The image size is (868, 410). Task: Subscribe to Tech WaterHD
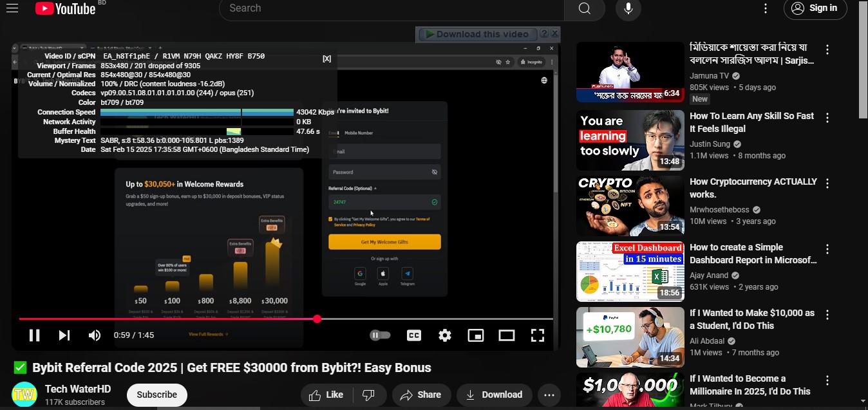click(156, 395)
